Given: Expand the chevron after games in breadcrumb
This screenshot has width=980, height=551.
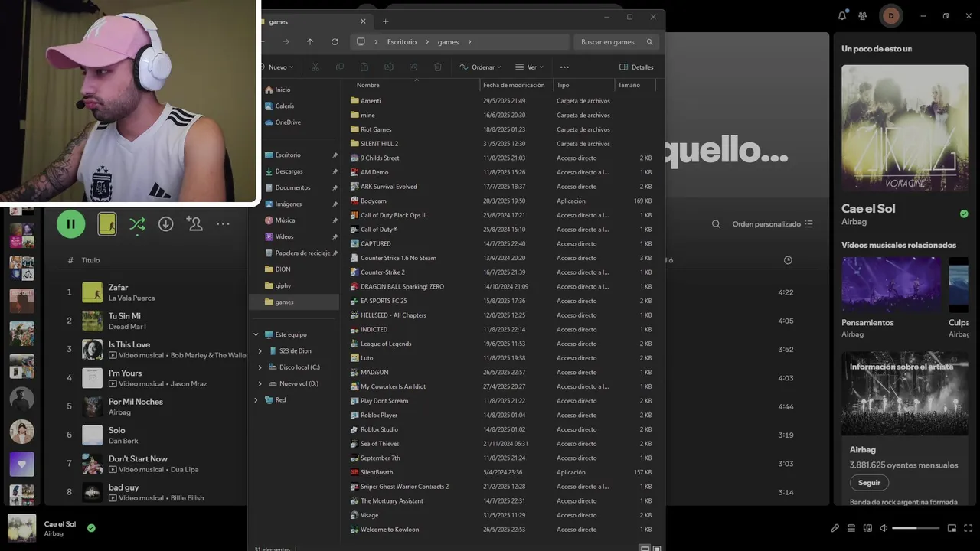Looking at the screenshot, I should tap(469, 42).
